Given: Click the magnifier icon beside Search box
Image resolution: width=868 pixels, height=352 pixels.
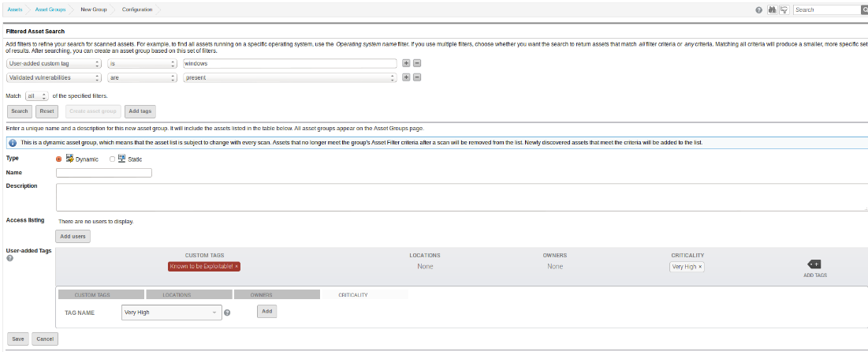Looking at the screenshot, I should tap(863, 10).
